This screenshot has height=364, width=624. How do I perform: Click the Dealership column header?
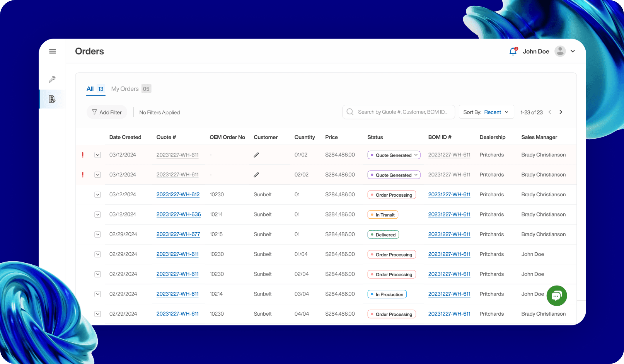click(493, 137)
